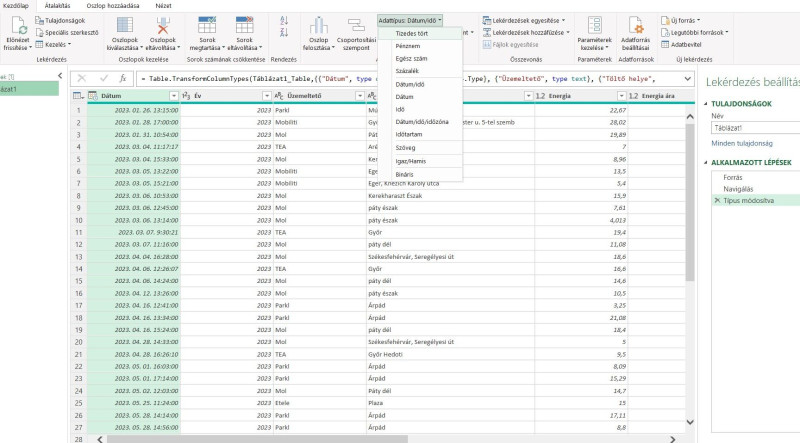Choose Dátum in the data type menu
Screen dimensions: 800x443
(420, 96)
